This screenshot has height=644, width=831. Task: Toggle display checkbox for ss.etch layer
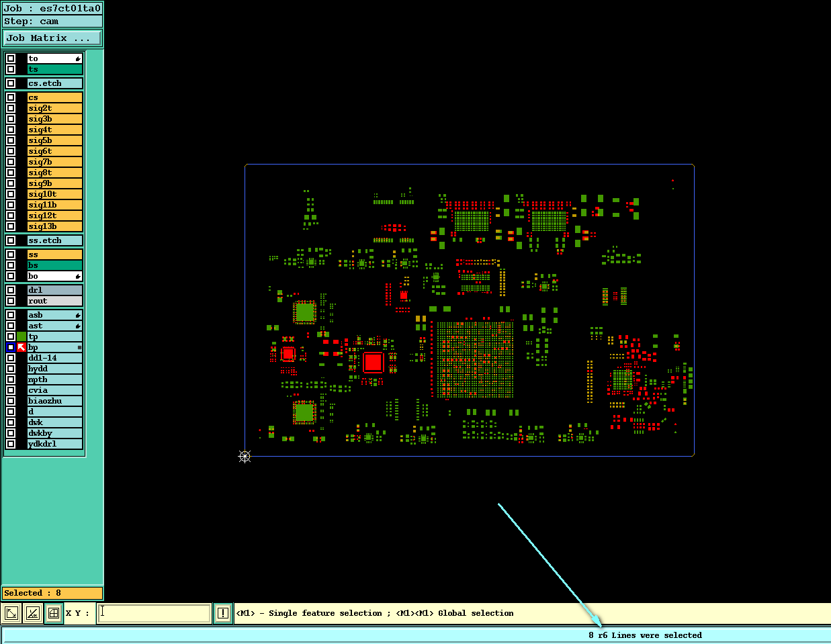(11, 240)
